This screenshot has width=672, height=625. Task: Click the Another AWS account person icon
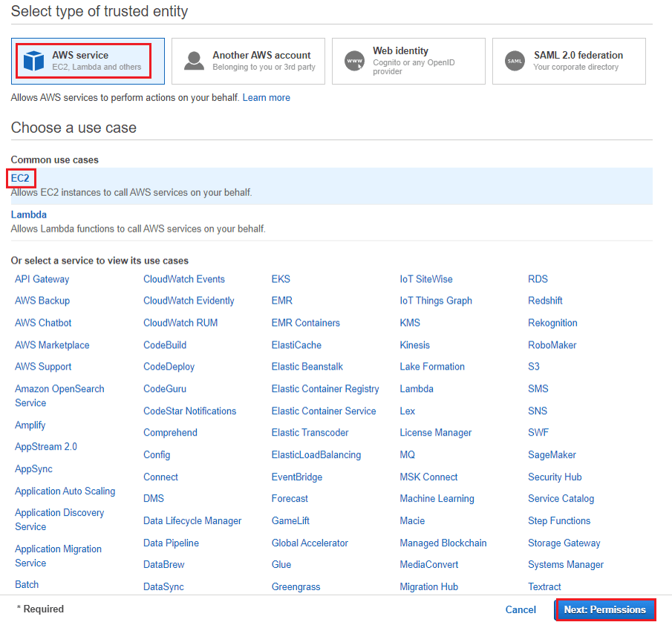click(192, 61)
